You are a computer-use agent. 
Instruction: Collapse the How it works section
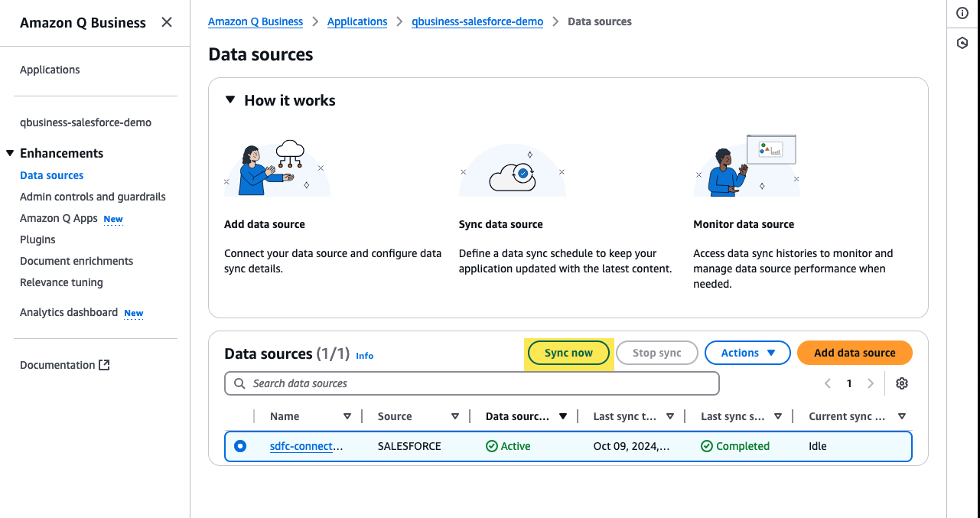click(230, 99)
